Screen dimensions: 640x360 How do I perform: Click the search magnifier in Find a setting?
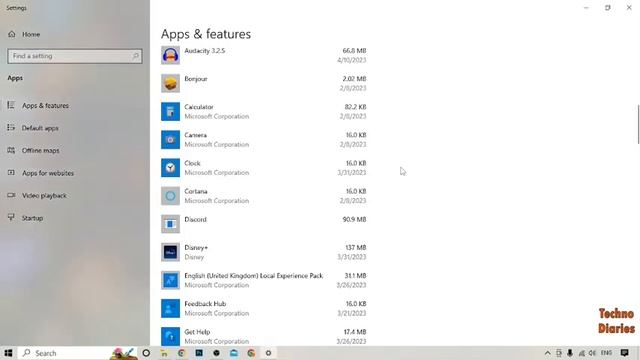click(x=135, y=56)
